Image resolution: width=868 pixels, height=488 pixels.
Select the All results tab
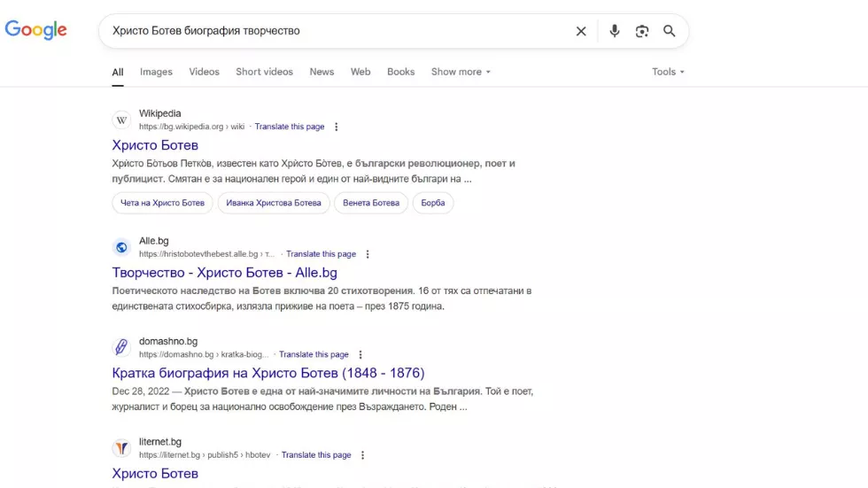117,72
